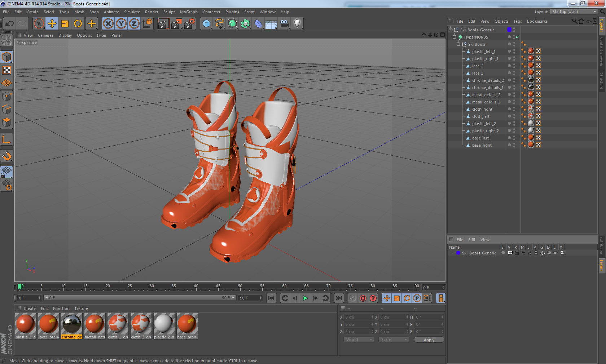Open the Character menu

pos(211,12)
